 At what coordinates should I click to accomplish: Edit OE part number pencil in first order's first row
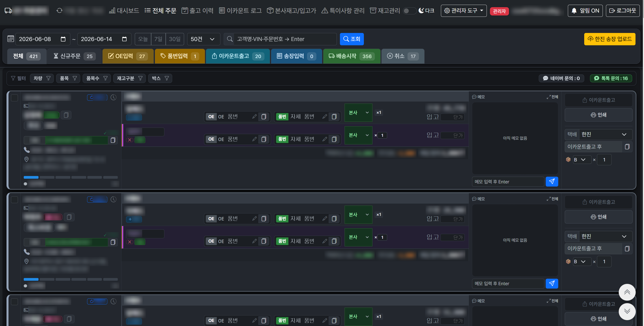(x=254, y=117)
